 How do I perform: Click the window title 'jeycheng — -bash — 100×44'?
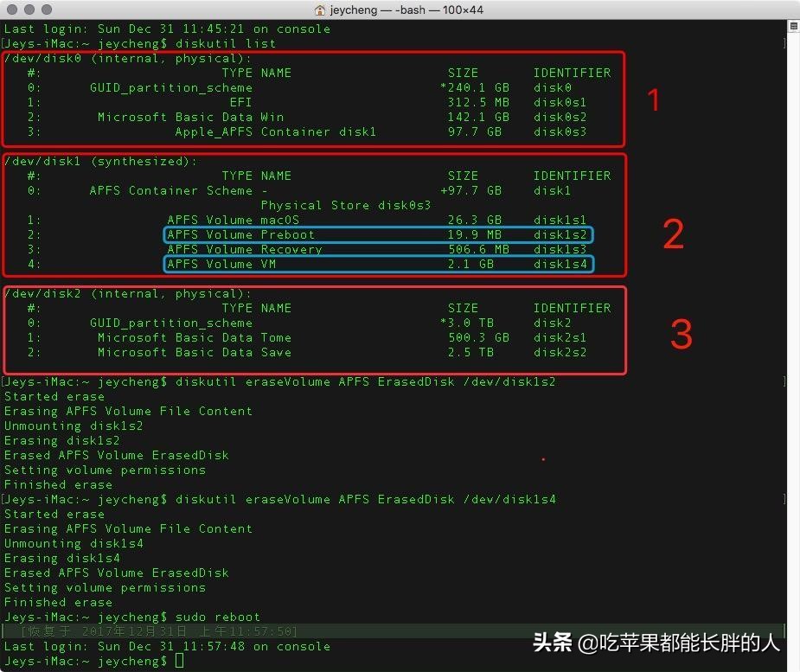tap(406, 10)
